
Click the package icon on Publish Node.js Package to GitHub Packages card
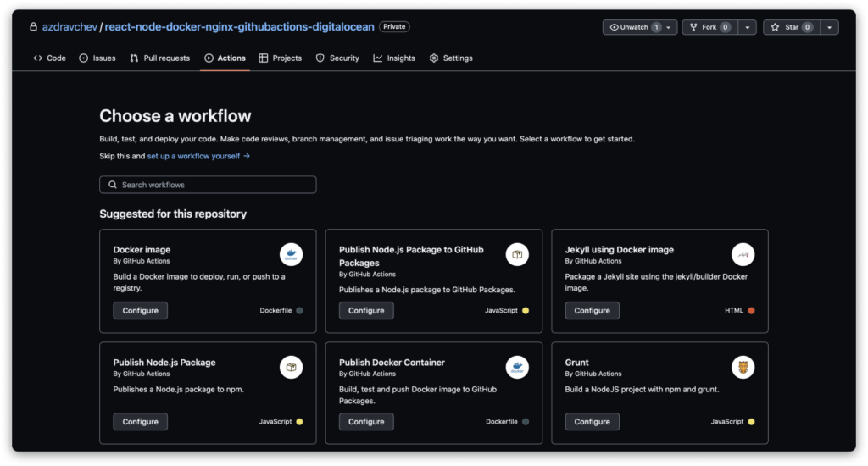click(x=517, y=254)
